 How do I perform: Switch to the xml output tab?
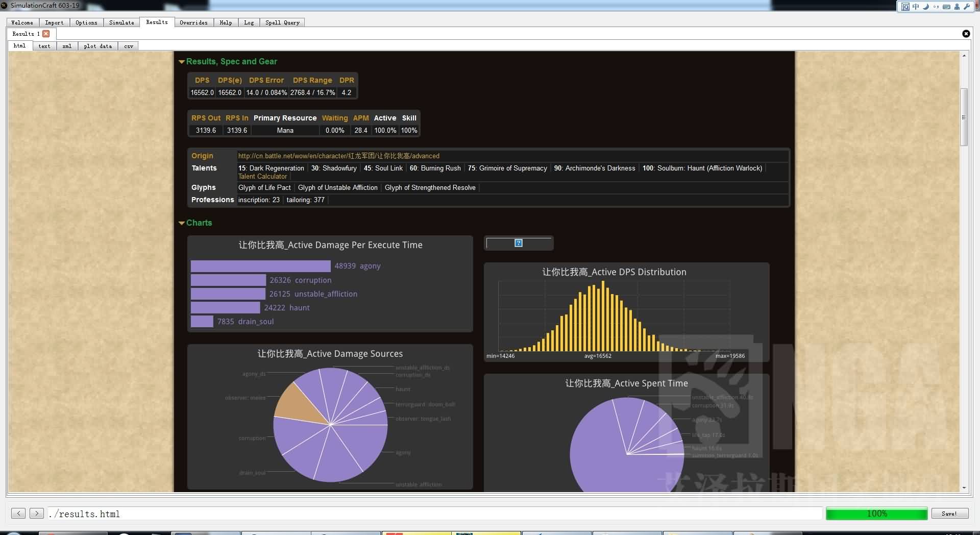pos(67,46)
